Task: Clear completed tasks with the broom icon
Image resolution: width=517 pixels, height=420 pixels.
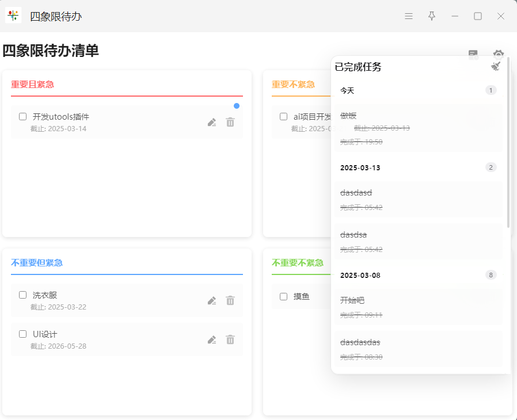Action: click(496, 67)
